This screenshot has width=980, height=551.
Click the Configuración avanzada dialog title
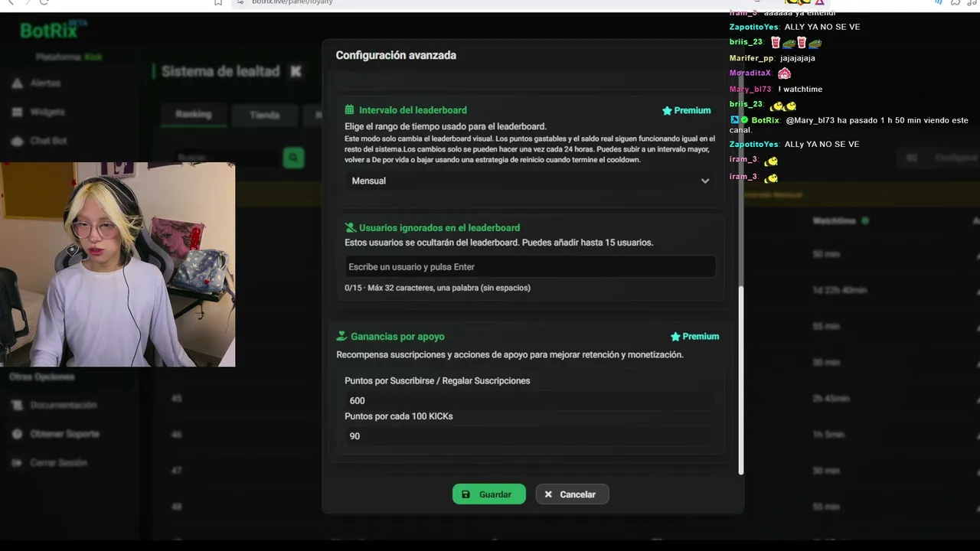point(396,55)
